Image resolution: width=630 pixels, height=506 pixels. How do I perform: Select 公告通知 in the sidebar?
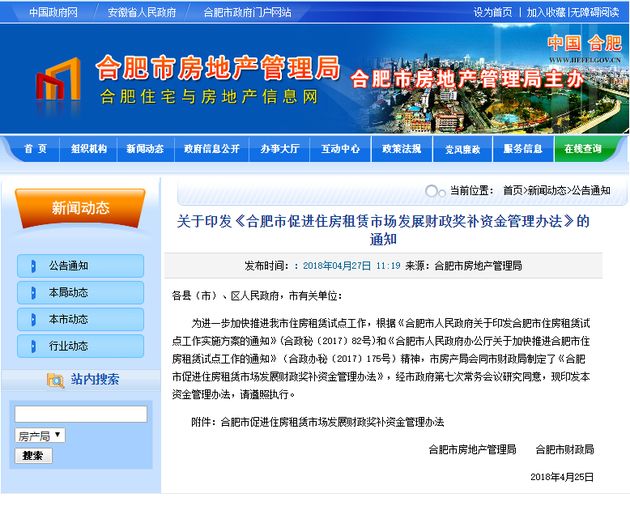click(80, 266)
